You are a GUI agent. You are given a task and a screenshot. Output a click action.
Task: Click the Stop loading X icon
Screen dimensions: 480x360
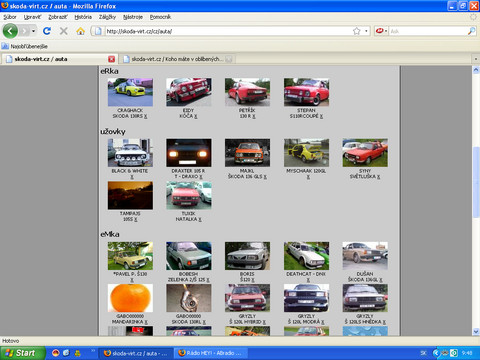pos(63,31)
